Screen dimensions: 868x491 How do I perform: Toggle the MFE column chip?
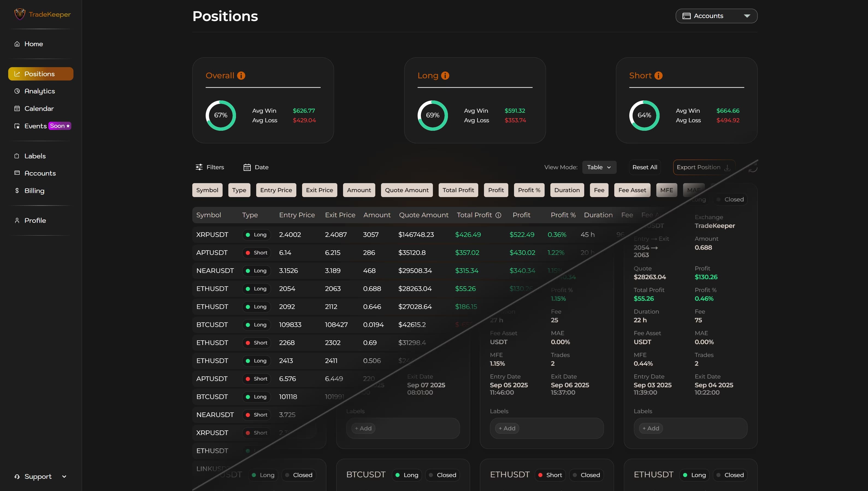coord(666,190)
